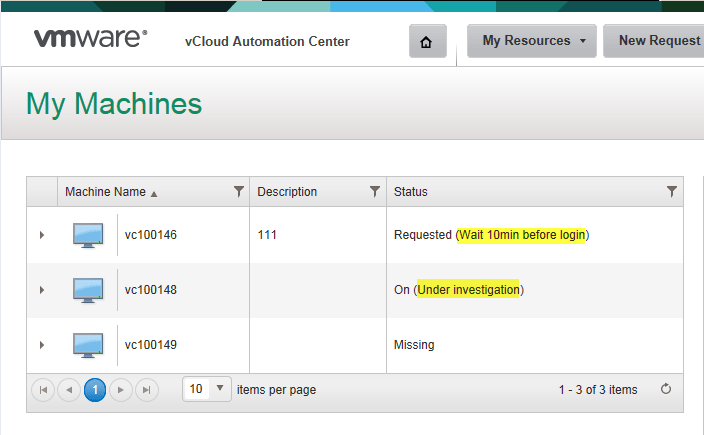Open the Description column filter

[375, 191]
